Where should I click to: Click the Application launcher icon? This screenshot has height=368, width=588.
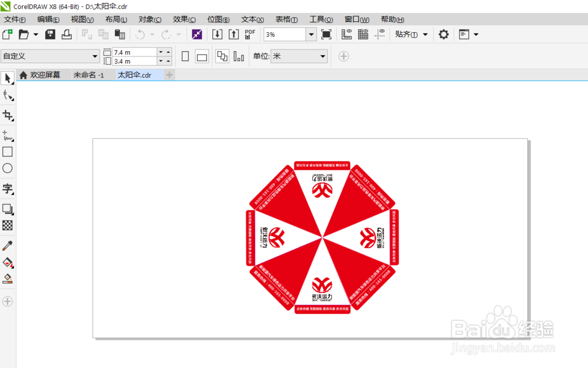click(x=465, y=35)
